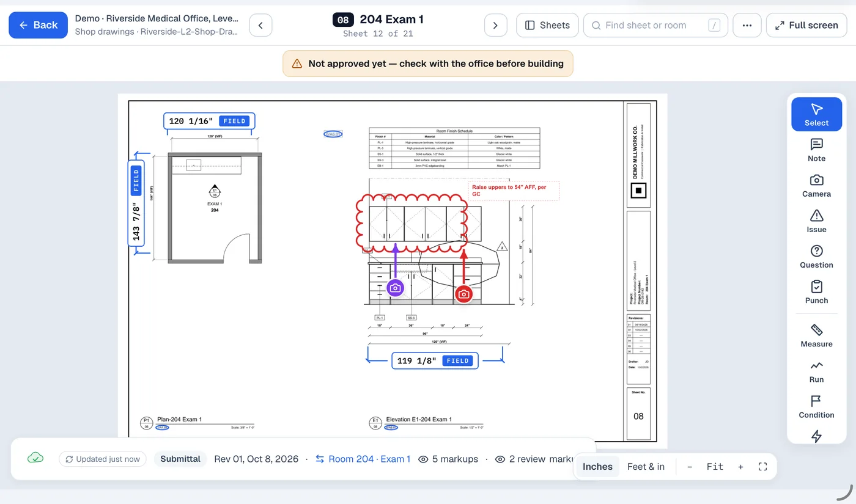Click the Elevation E1-204 Exam 1 label

tap(419, 420)
